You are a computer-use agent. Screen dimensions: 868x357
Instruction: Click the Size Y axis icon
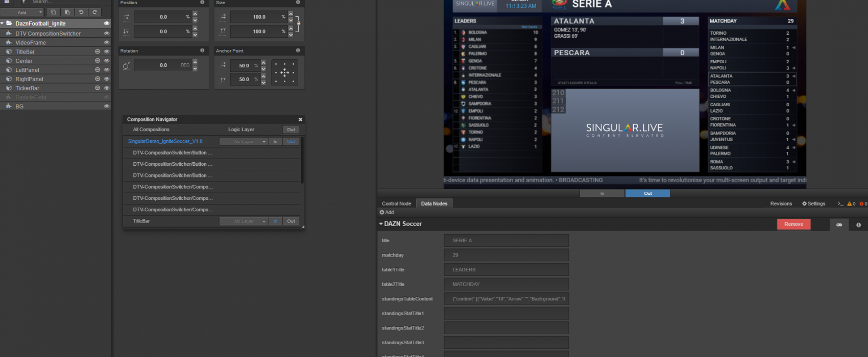click(x=223, y=31)
